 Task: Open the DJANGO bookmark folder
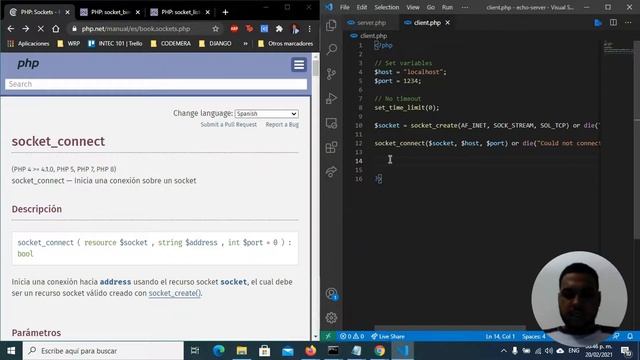(215, 43)
